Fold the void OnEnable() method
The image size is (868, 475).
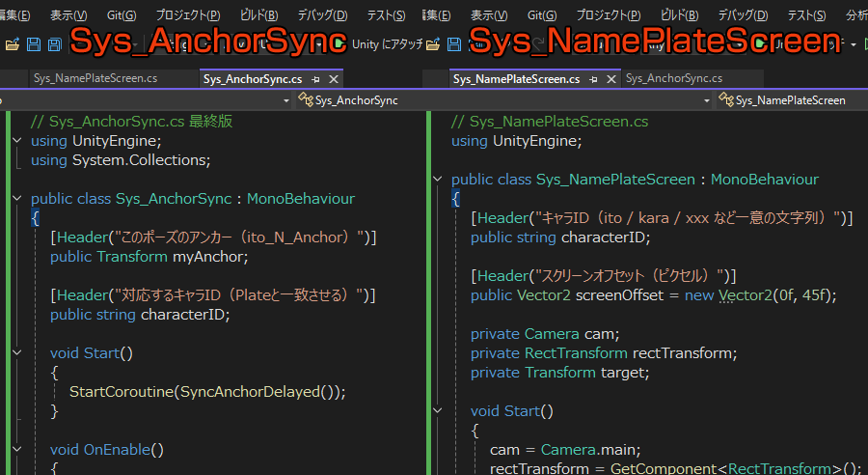pos(16,450)
